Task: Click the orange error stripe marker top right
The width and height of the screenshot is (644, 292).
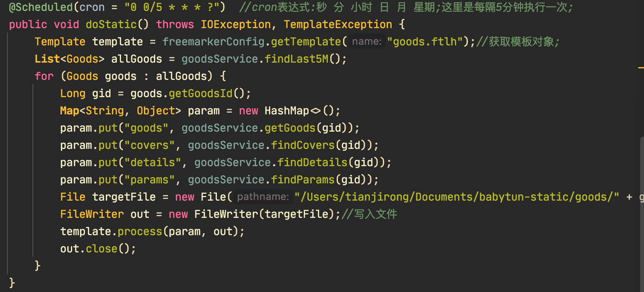Action: tap(642, 68)
